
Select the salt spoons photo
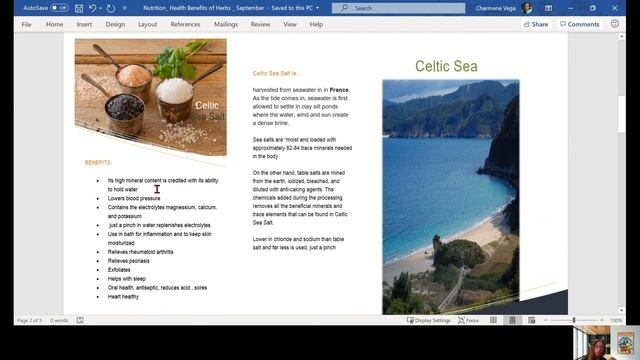click(151, 97)
